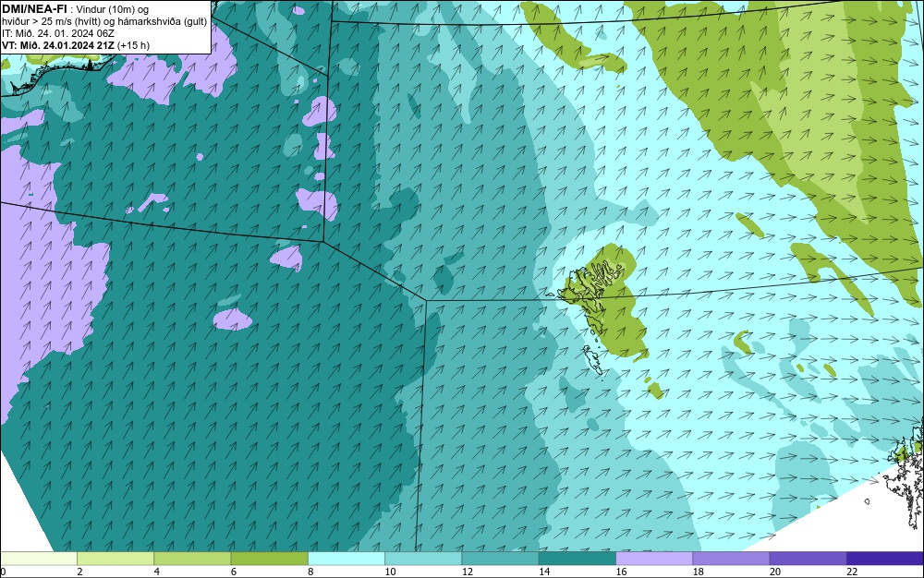This screenshot has width=924, height=578.
Task: Click the legend scale label '8'
Action: [x=310, y=572]
